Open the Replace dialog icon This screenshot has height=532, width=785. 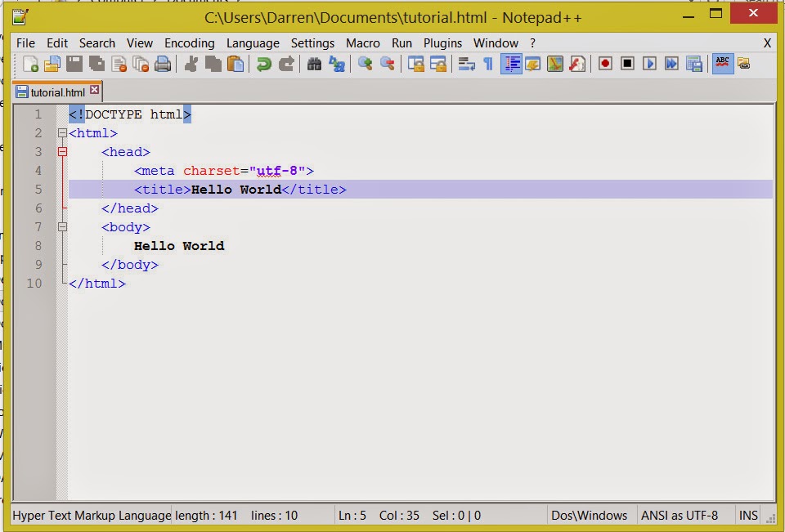pos(336,64)
